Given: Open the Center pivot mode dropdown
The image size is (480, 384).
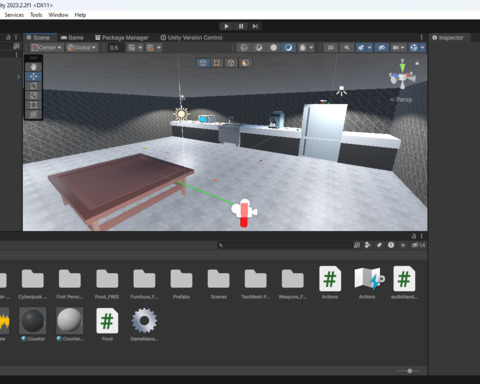Looking at the screenshot, I should [47, 48].
